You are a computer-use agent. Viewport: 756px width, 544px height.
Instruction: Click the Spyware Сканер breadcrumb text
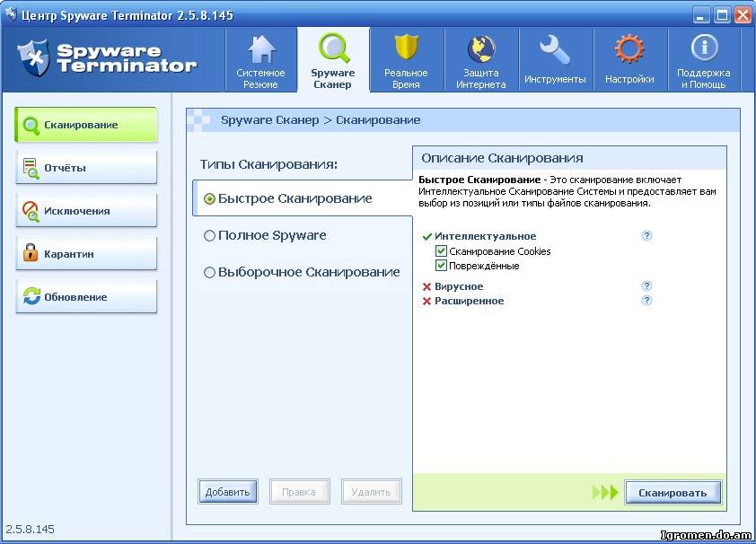[270, 120]
